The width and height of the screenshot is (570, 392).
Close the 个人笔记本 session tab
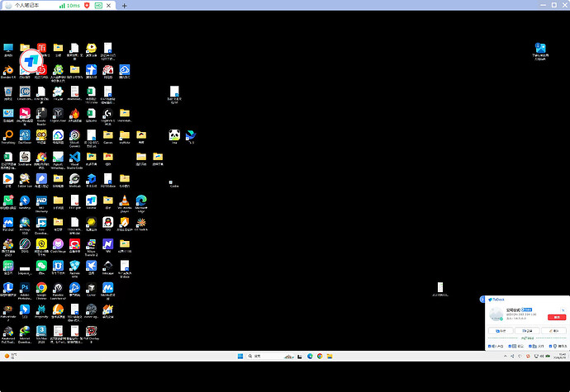(108, 6)
